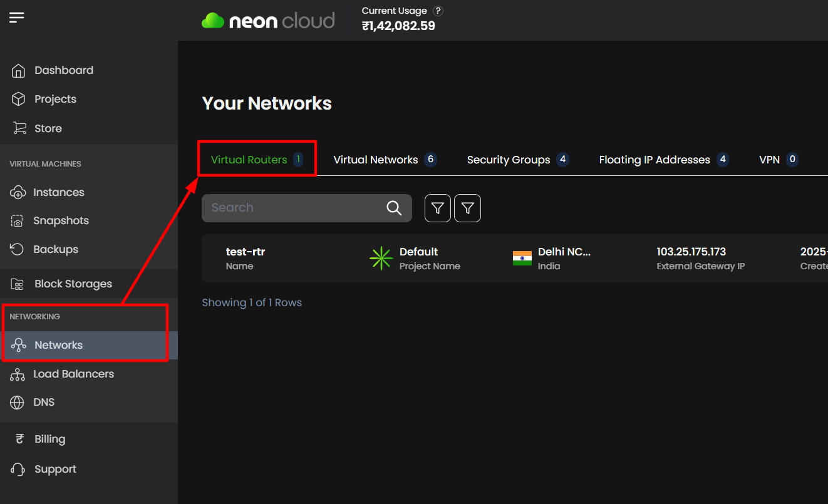Click the Neon Cloud logo
828x504 pixels.
click(x=268, y=21)
